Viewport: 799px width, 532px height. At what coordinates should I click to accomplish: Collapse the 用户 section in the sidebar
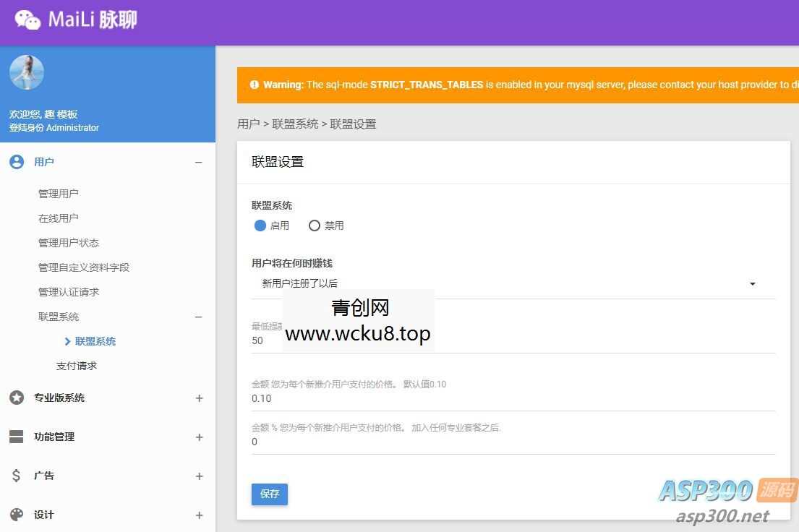[199, 162]
